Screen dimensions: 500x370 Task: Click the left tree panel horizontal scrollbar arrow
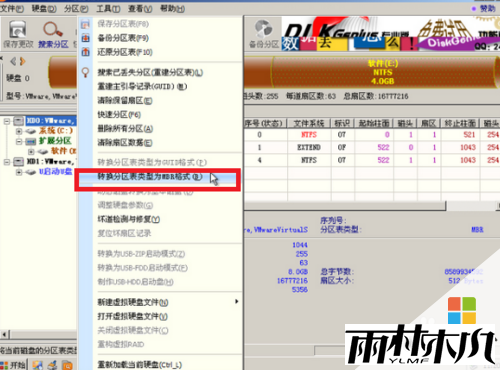pyautogui.click(x=4, y=334)
